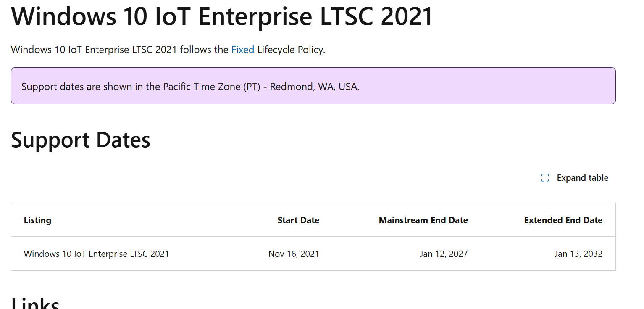Click the Jan 12, 2027 mainstream end cell

point(444,254)
